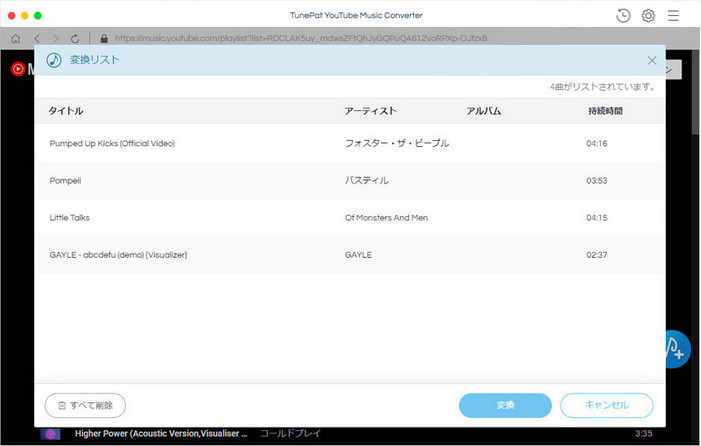The height and width of the screenshot is (446, 701).
Task: Click duration 02:37
Action: click(597, 255)
